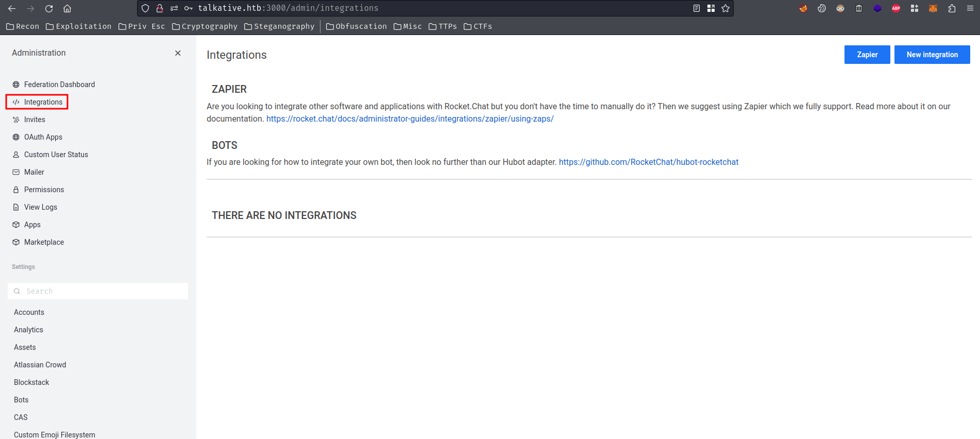Viewport: 980px width, 439px height.
Task: Open browser home page icon
Action: 67,8
